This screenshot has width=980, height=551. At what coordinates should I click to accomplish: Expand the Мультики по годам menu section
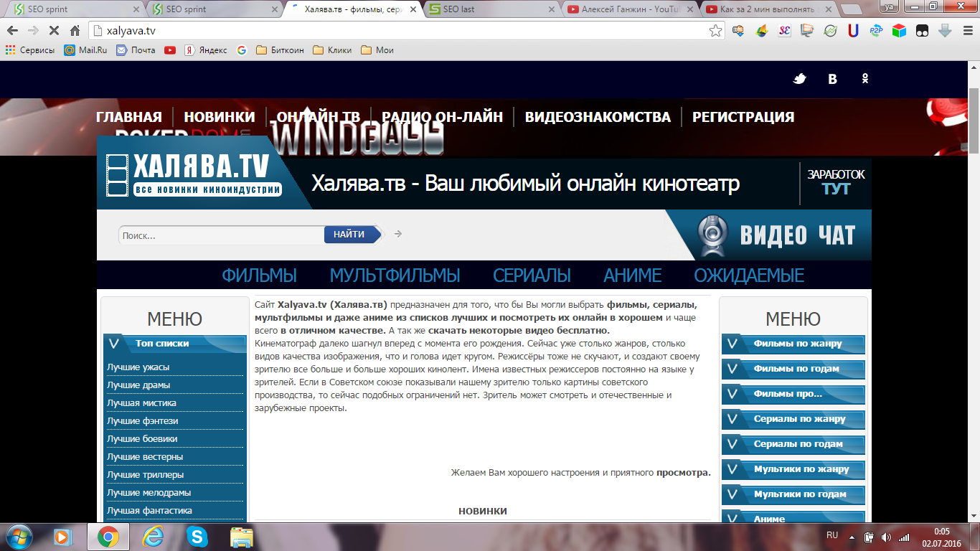(x=793, y=494)
